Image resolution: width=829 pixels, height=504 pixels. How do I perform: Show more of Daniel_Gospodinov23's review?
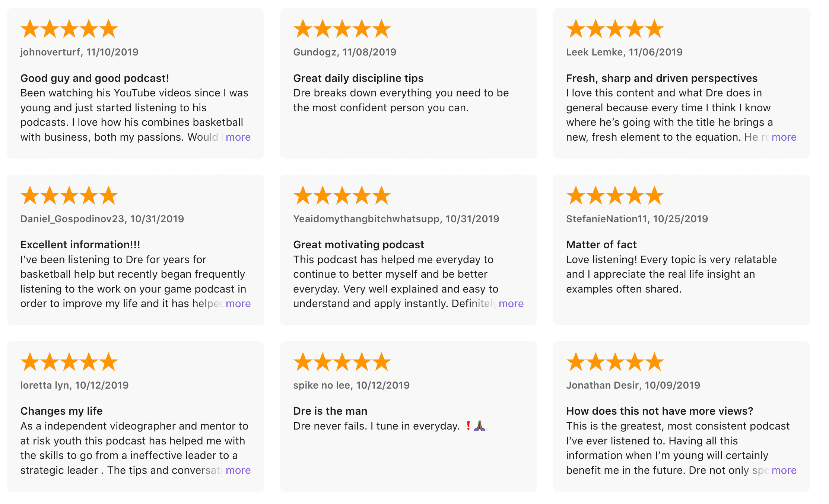238,304
